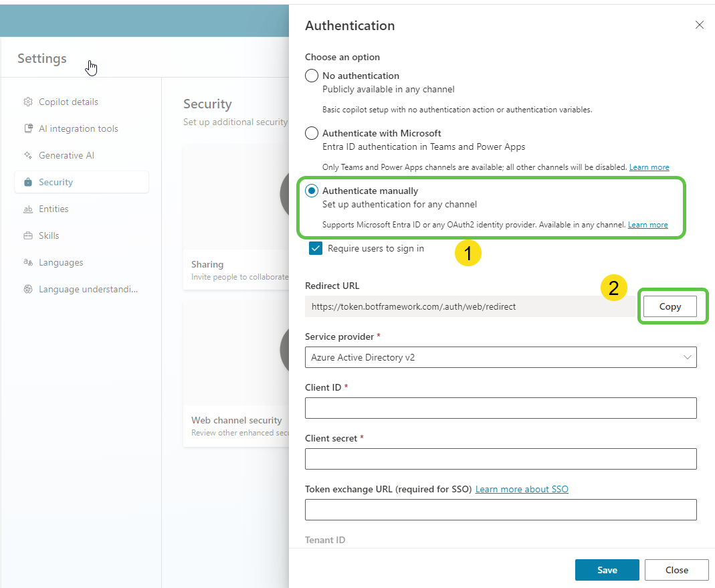The height and width of the screenshot is (588, 715).
Task: Open the AI integration tools icon
Action: coord(27,128)
